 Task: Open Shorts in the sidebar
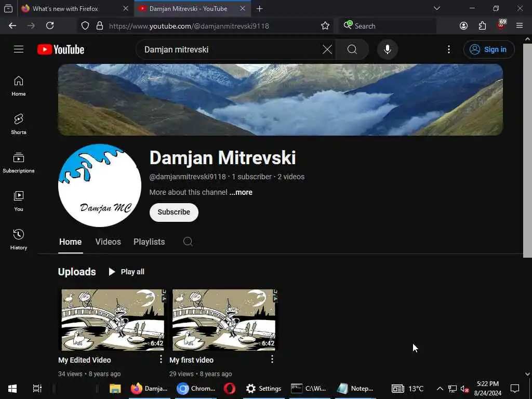pos(19,125)
